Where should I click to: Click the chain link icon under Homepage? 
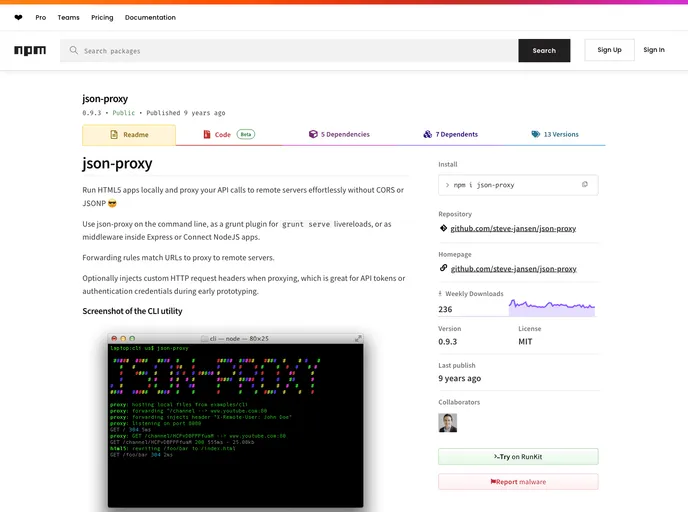[x=443, y=268]
